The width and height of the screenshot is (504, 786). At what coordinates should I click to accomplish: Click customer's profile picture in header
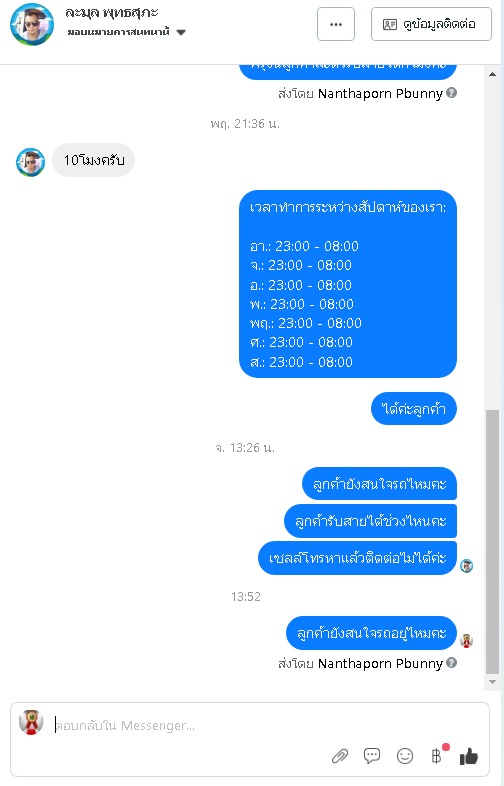[x=32, y=24]
